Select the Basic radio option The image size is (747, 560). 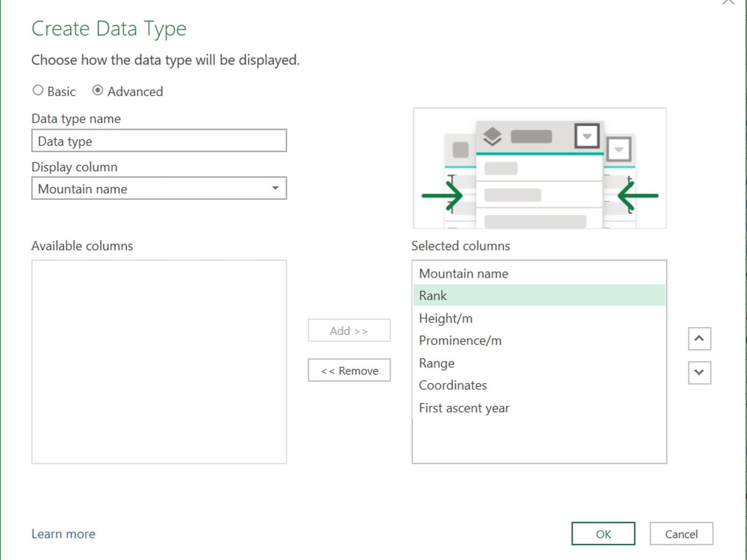38,91
